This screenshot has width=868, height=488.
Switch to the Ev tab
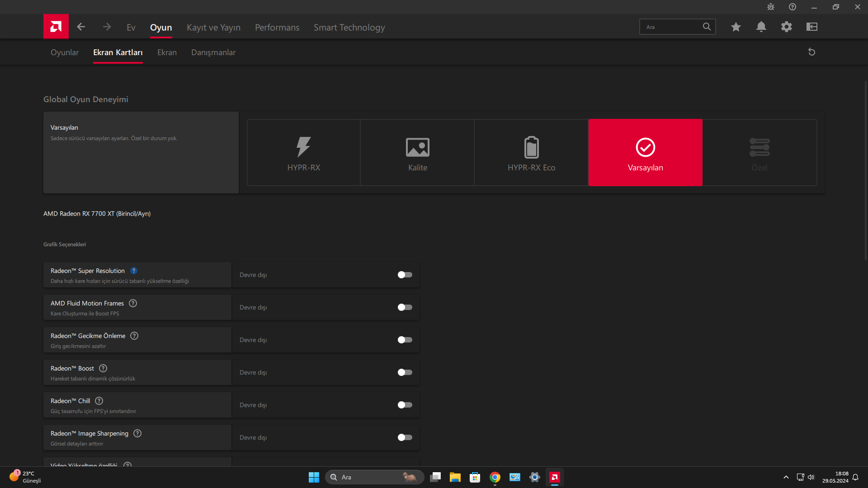131,28
